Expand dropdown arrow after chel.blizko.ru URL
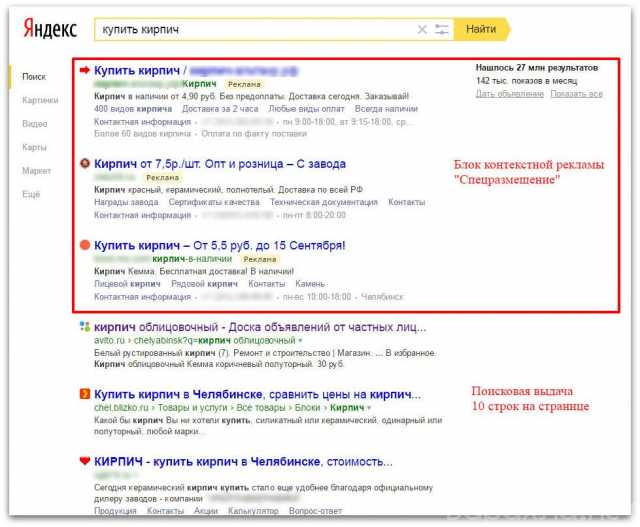 369,408
